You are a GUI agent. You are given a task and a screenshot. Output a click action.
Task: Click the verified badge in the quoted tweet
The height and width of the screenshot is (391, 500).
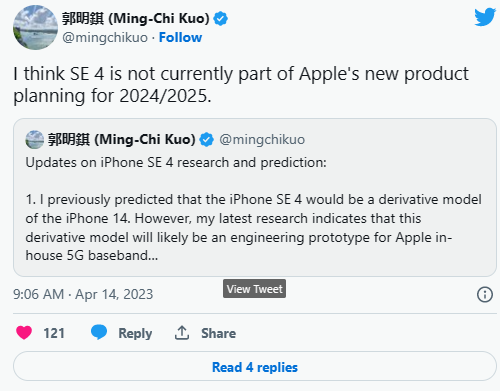tap(207, 139)
